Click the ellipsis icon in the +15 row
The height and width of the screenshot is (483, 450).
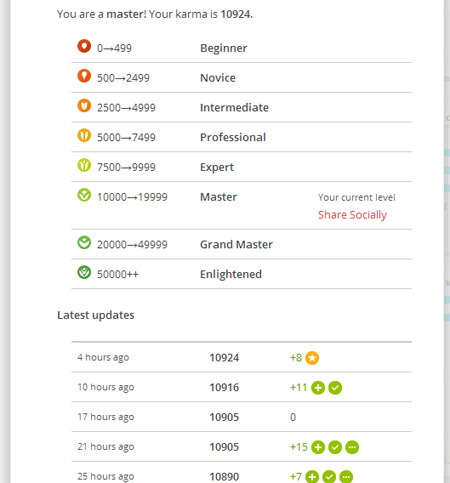[352, 447]
